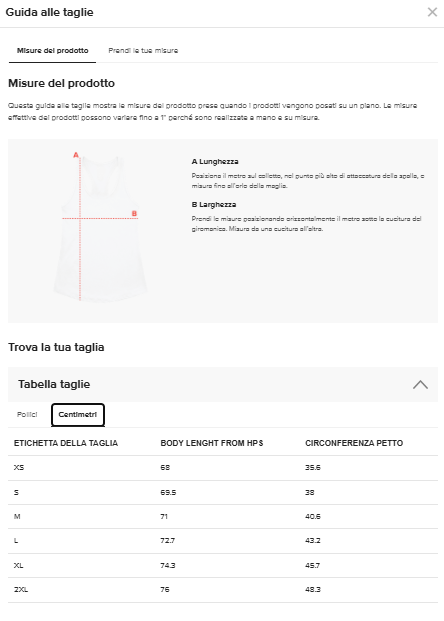Click the A Lunghezza description heading

[215, 162]
